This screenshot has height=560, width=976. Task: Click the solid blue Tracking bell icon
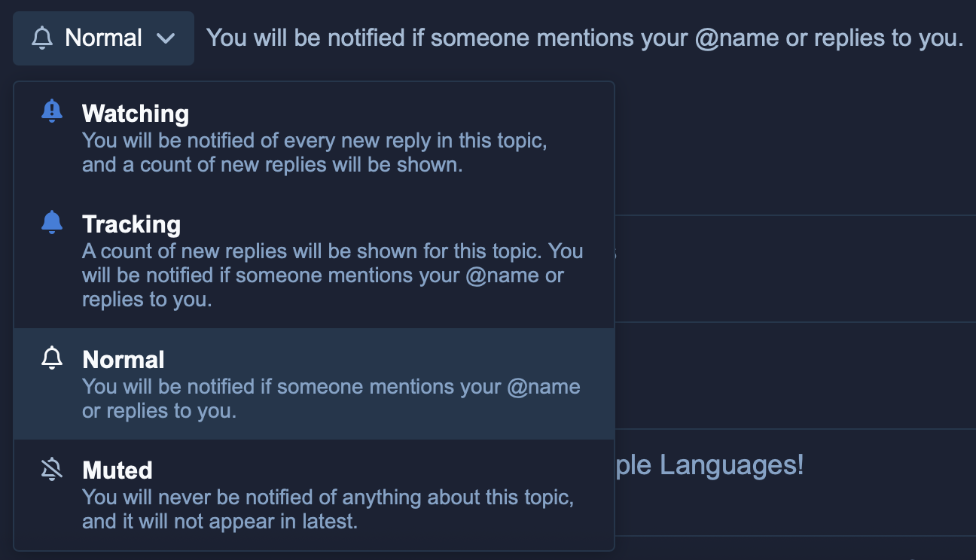tap(52, 222)
